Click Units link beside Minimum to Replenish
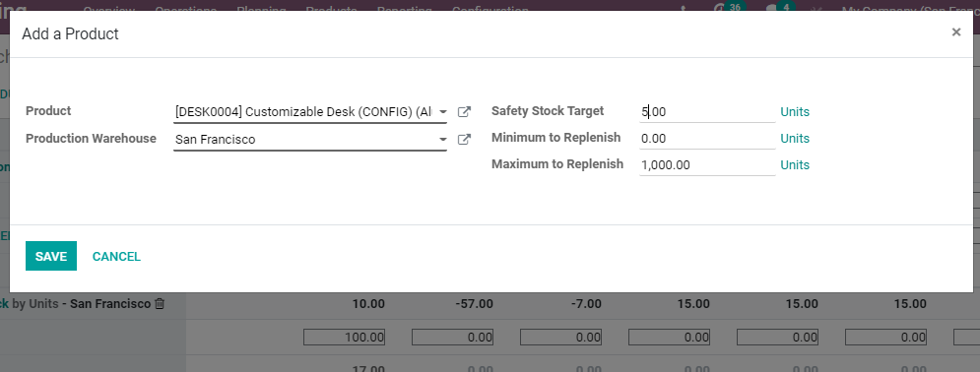Viewport: 980px width, 372px height. click(x=795, y=139)
